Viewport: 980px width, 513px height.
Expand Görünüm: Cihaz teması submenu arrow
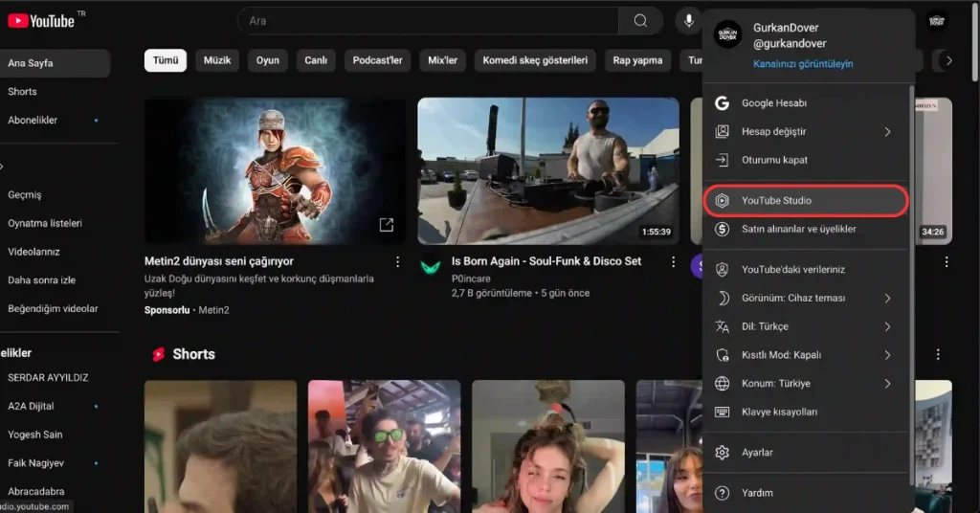[887, 299]
